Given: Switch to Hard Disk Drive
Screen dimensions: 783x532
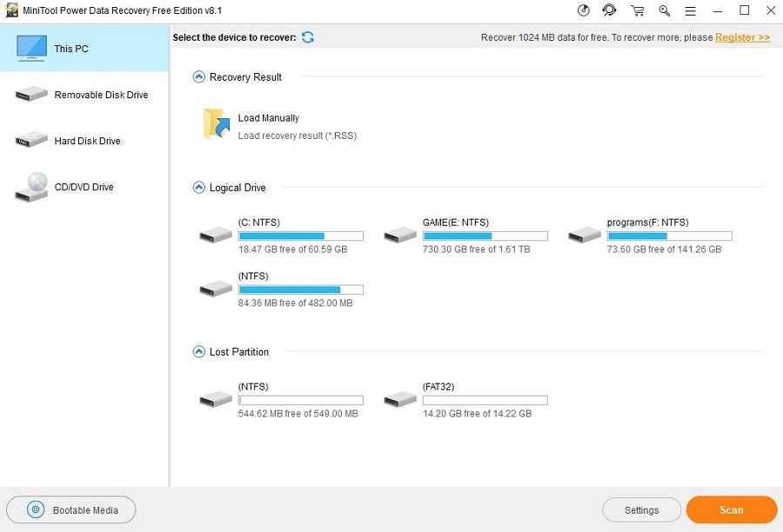Looking at the screenshot, I should [84, 141].
